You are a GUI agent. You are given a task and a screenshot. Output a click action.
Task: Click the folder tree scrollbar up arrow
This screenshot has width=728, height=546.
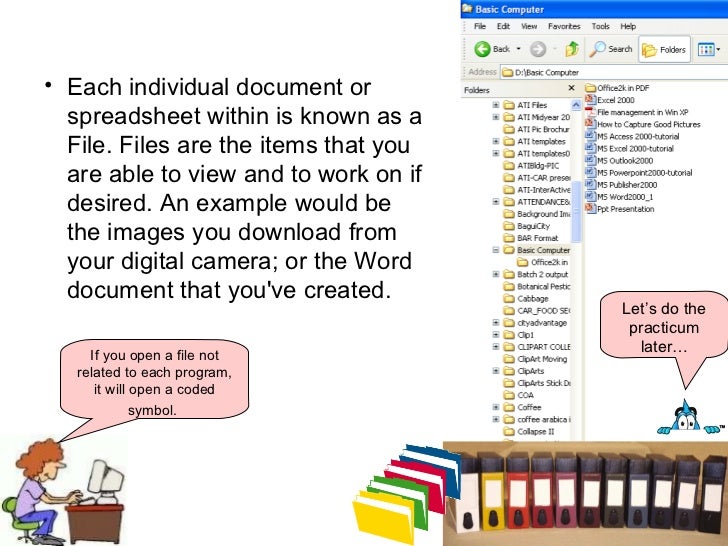[576, 105]
